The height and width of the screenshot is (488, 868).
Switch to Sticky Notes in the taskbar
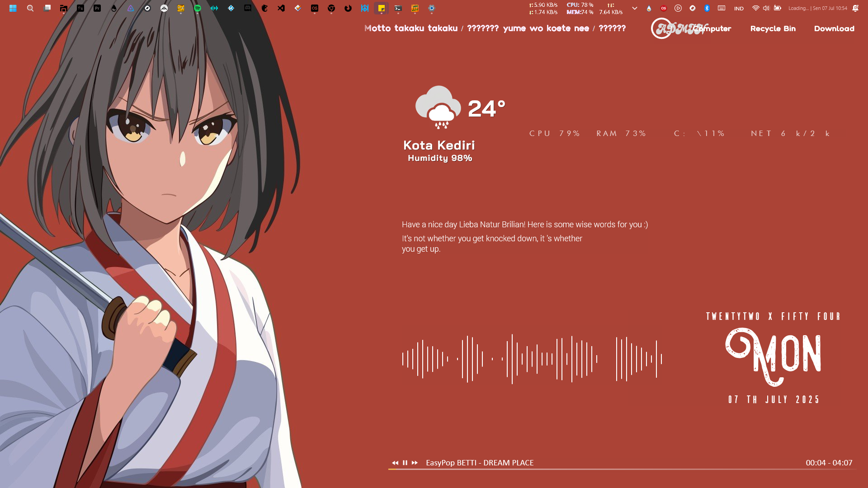pos(382,8)
